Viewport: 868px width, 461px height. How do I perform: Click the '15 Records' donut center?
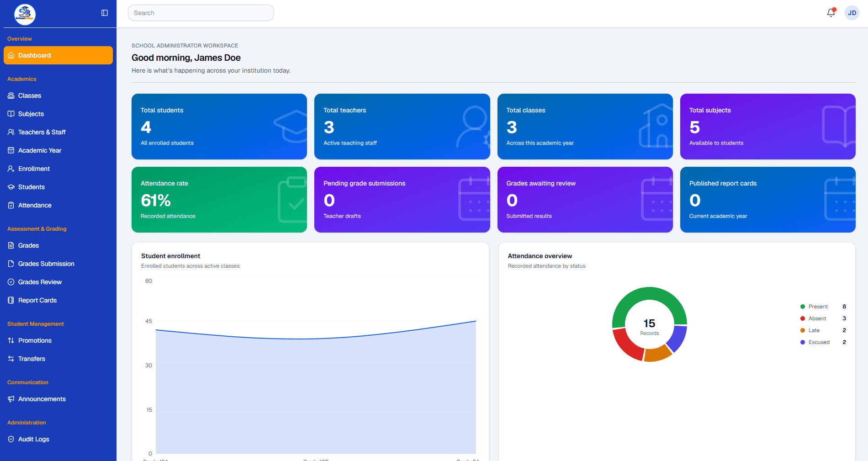[650, 326]
